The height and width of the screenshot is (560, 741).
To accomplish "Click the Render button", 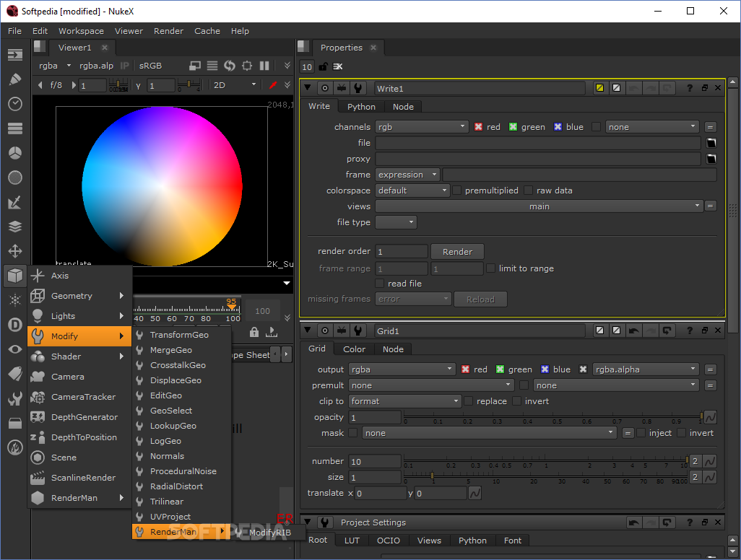I will coord(457,252).
